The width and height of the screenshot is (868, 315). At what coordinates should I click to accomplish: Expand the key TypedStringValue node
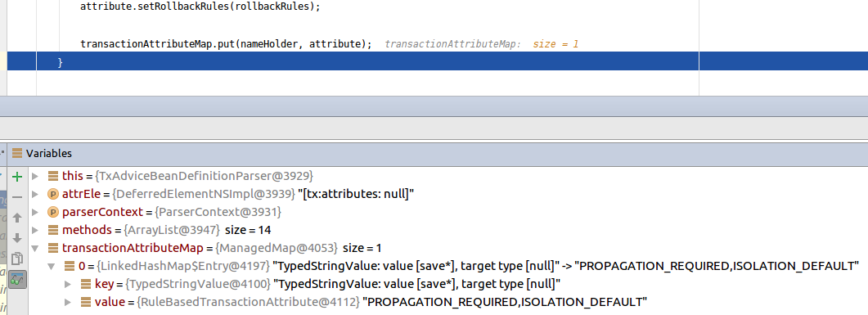click(68, 284)
